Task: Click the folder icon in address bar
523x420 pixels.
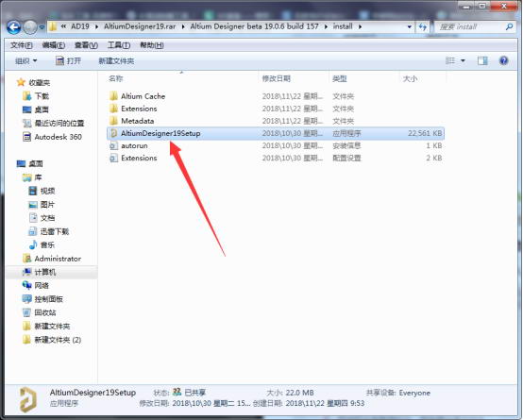Action: 53,26
